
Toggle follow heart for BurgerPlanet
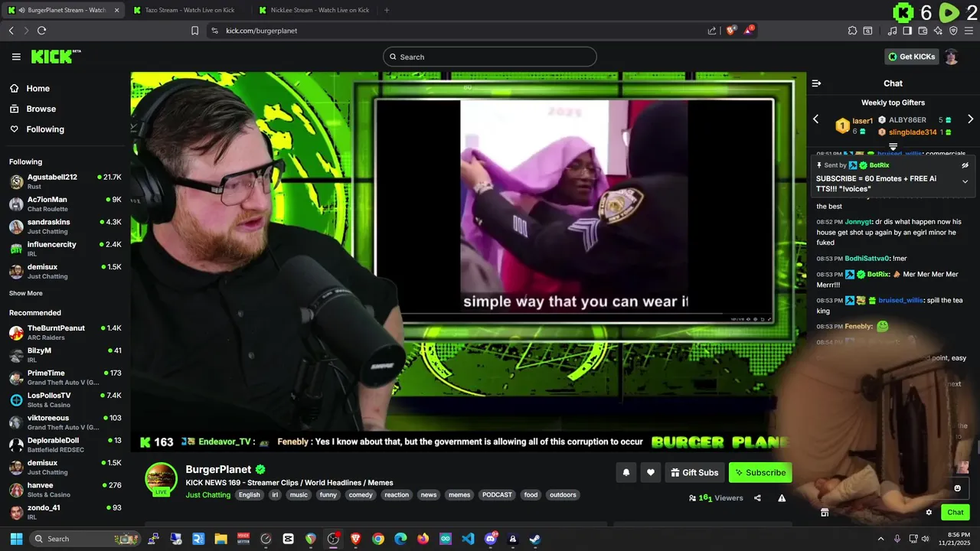coord(651,472)
